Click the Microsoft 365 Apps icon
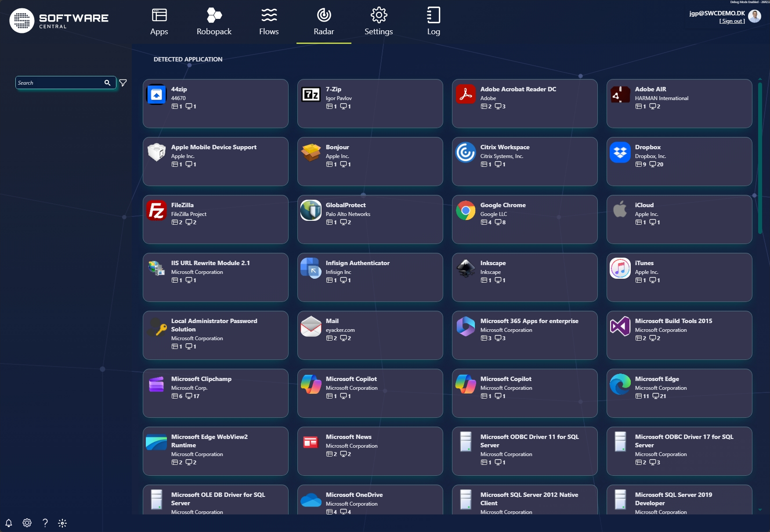The width and height of the screenshot is (770, 532). (466, 326)
